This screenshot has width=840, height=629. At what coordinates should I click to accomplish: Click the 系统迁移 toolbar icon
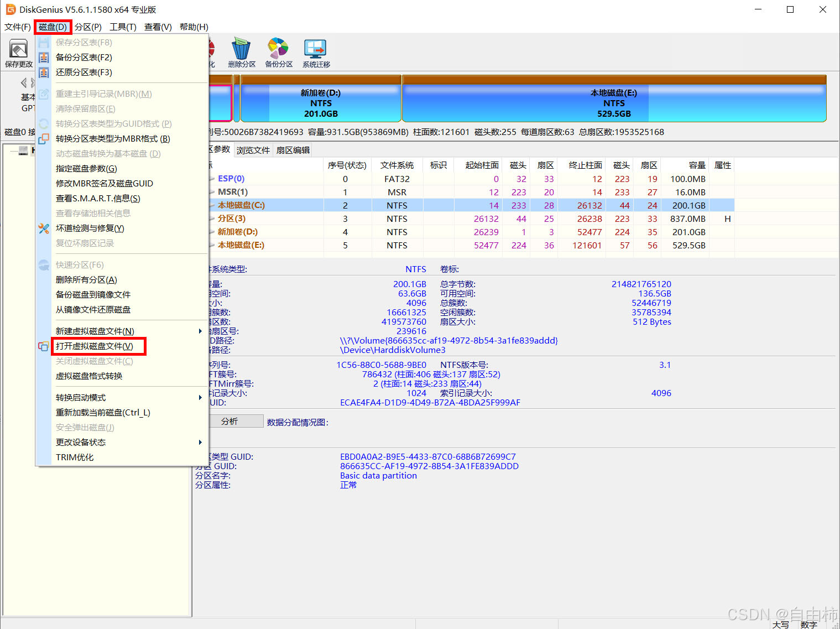(x=315, y=49)
